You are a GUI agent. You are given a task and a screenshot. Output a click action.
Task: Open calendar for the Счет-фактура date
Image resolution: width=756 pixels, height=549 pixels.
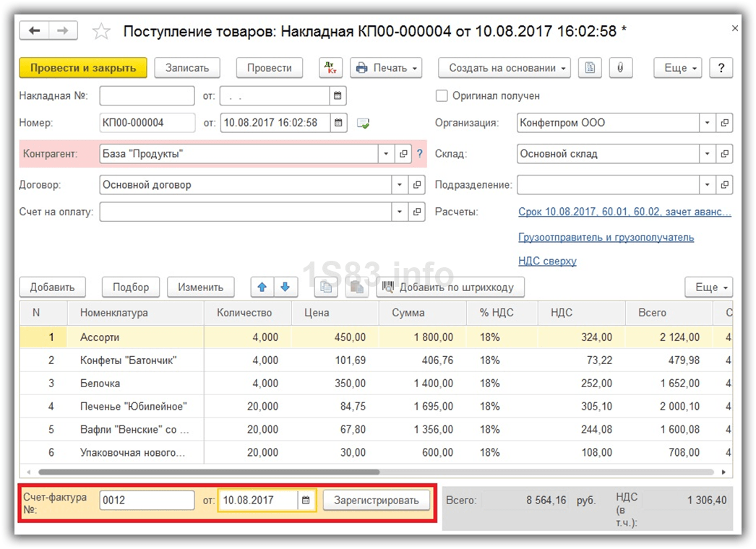pyautogui.click(x=306, y=500)
